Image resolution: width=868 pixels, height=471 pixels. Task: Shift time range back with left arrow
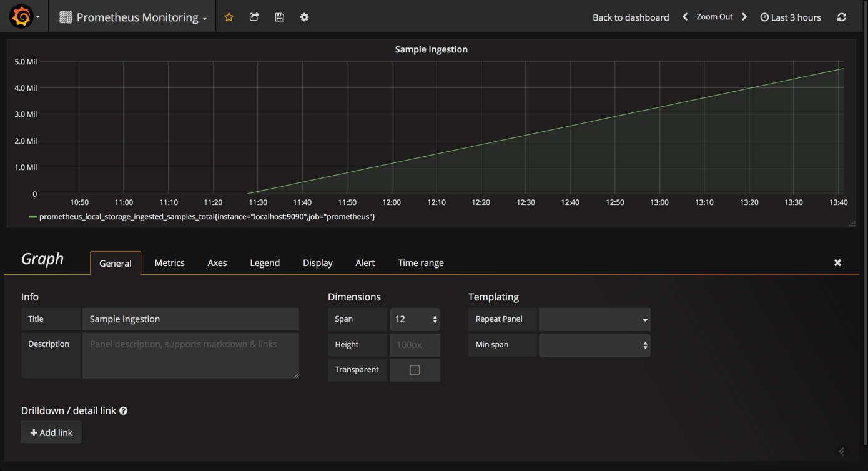tap(685, 17)
